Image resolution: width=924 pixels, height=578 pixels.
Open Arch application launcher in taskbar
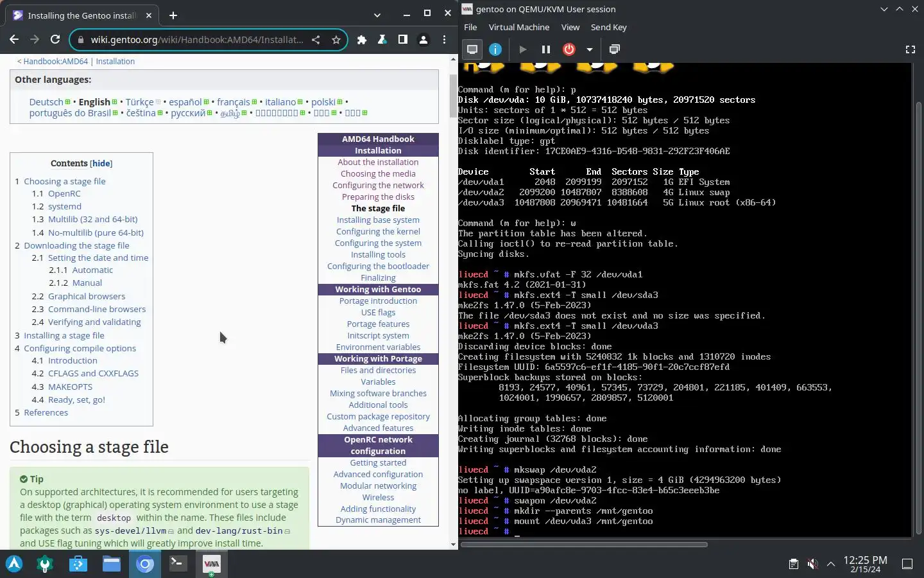[14, 564]
